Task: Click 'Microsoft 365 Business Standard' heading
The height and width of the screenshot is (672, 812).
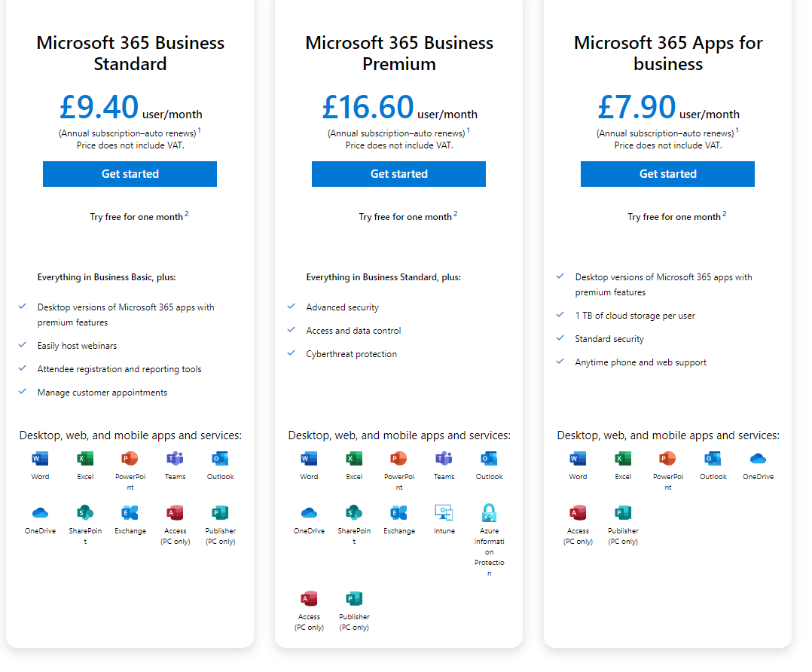Action: pos(130,53)
